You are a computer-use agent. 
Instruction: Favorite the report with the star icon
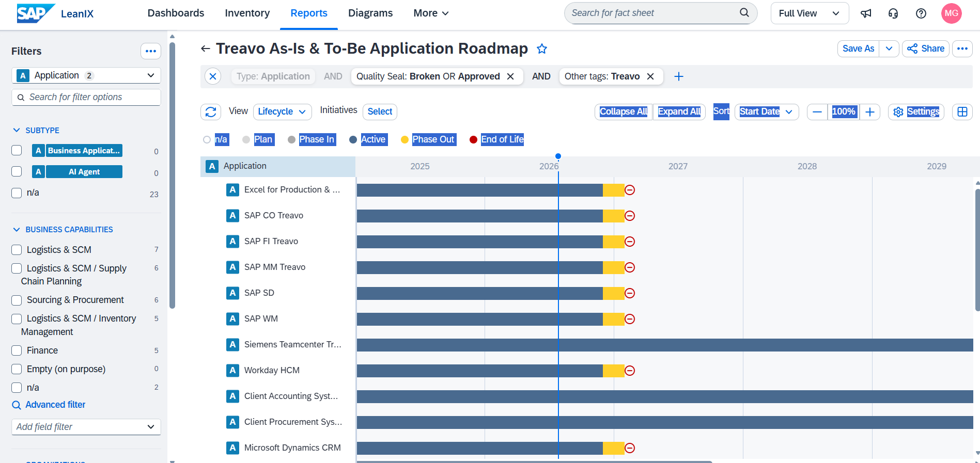(542, 49)
